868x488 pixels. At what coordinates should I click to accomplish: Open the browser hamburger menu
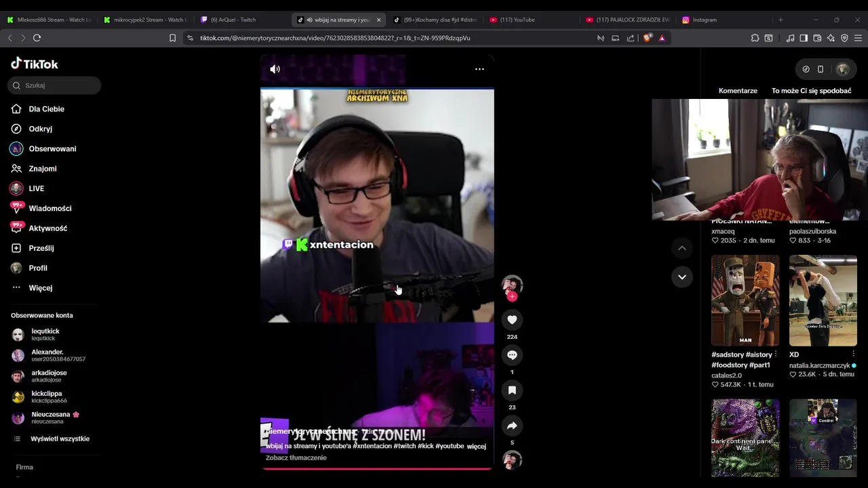[x=858, y=38]
